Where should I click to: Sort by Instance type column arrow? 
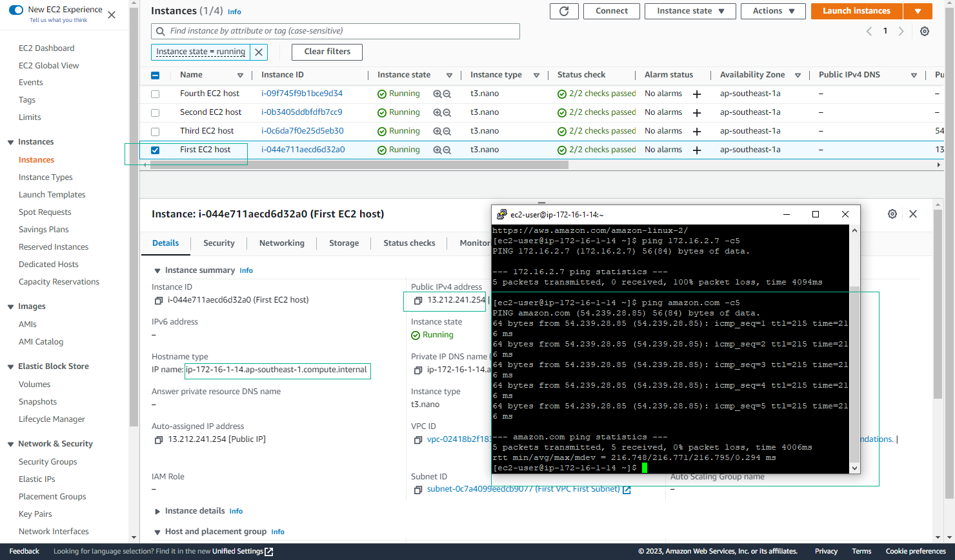pos(536,75)
